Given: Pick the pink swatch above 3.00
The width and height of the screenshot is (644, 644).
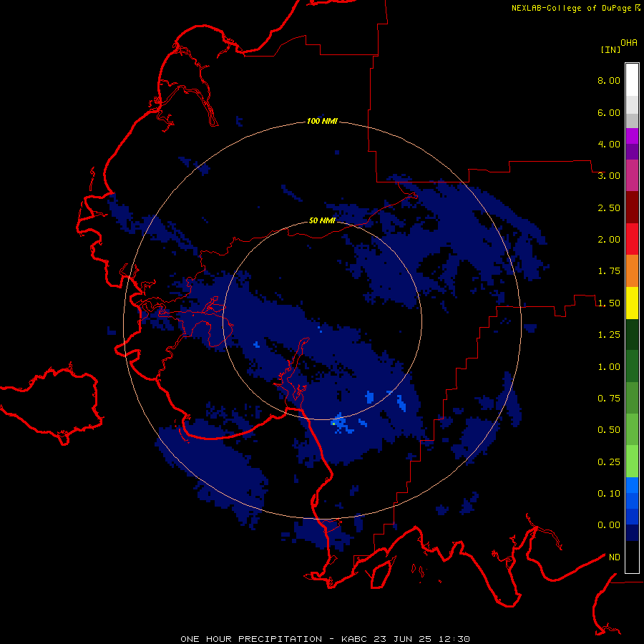Looking at the screenshot, I should tap(632, 175).
